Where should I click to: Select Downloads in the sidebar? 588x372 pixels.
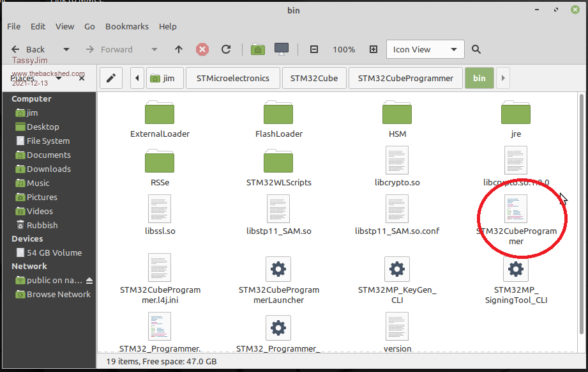coord(49,169)
